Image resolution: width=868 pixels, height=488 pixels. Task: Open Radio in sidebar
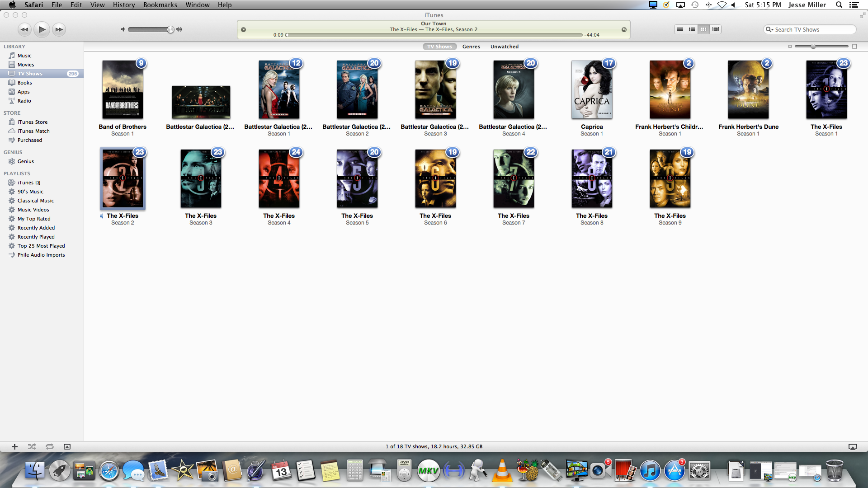coord(42,101)
